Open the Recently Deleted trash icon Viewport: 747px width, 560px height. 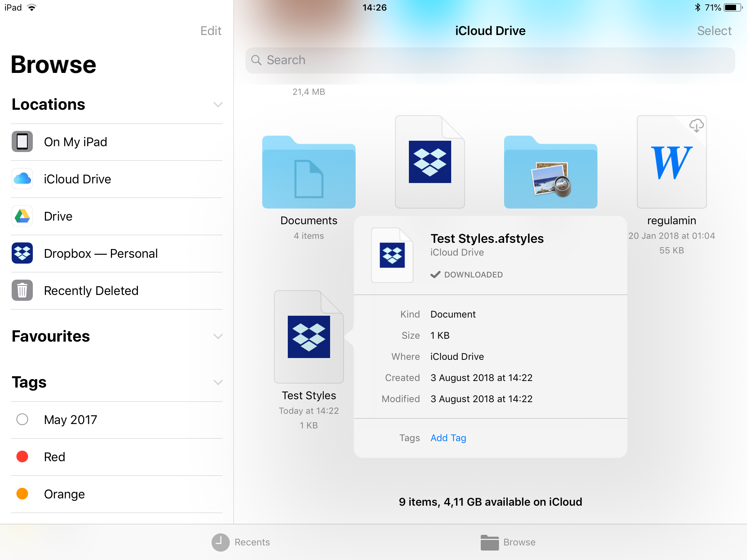(x=22, y=290)
